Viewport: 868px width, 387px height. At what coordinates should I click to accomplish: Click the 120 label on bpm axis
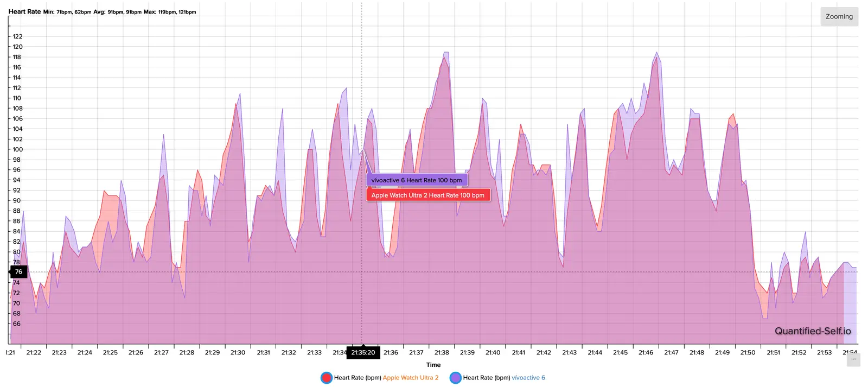[x=17, y=47]
